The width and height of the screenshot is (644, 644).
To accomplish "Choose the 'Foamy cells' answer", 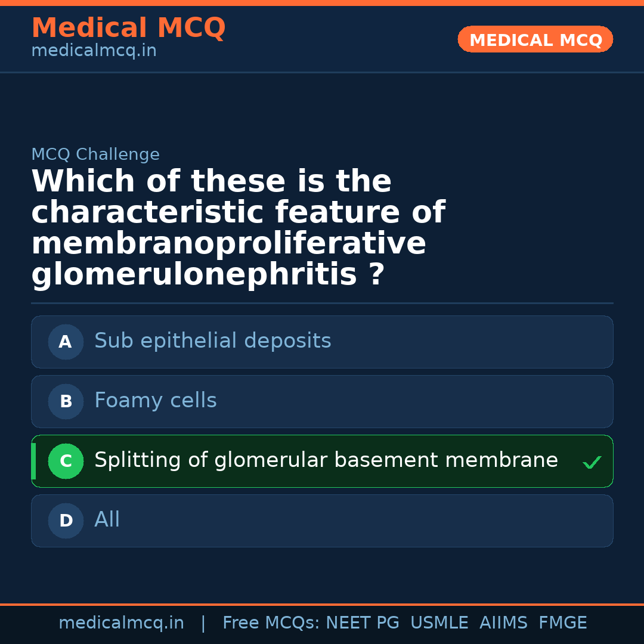I will click(155, 401).
